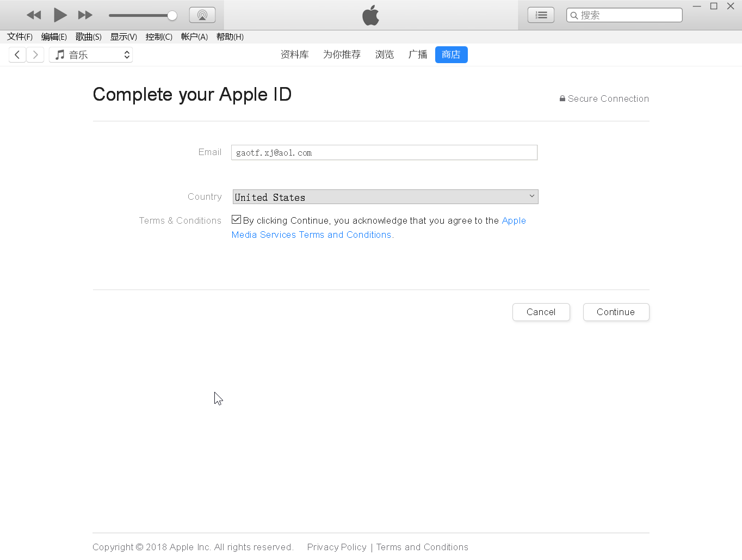Switch to the 浏览 tab
Screen dimensions: 742x560
click(385, 54)
